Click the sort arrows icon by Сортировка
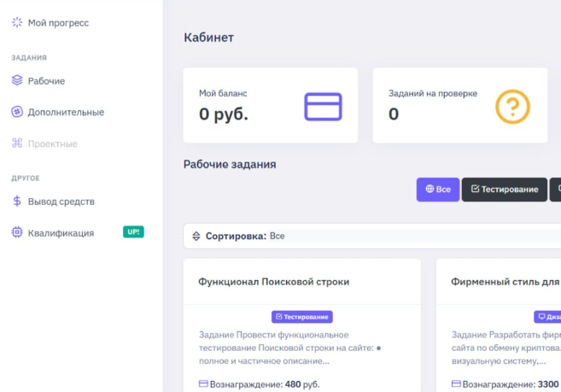Image resolution: width=561 pixels, height=392 pixels. click(x=196, y=236)
